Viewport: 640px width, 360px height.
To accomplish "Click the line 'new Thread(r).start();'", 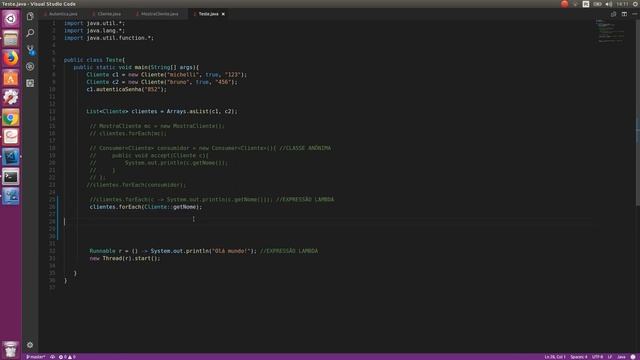I will (125, 258).
